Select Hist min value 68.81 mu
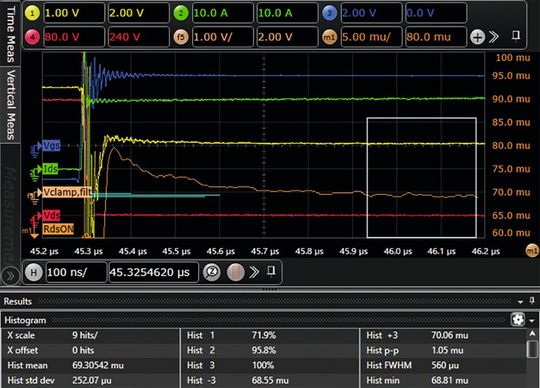Viewport: 540px width, 388px height. coord(449,380)
